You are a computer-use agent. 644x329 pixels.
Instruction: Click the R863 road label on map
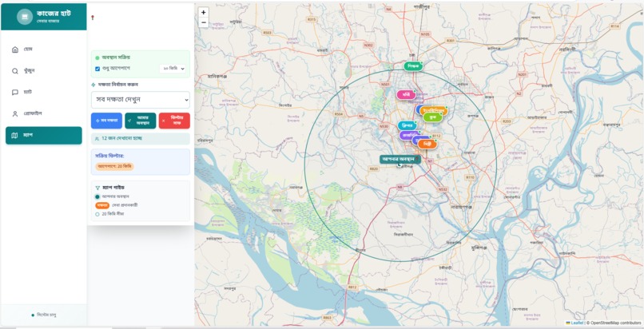tap(328, 318)
